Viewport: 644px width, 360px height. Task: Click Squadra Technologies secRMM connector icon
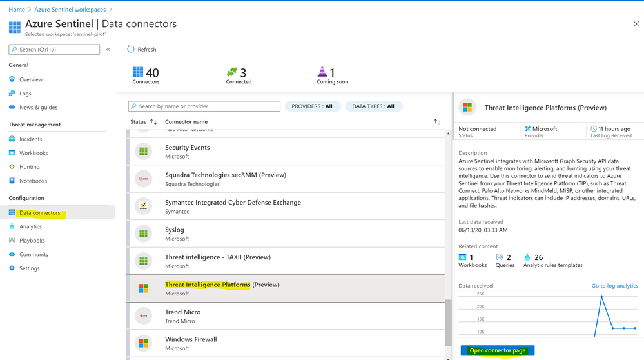tap(143, 179)
